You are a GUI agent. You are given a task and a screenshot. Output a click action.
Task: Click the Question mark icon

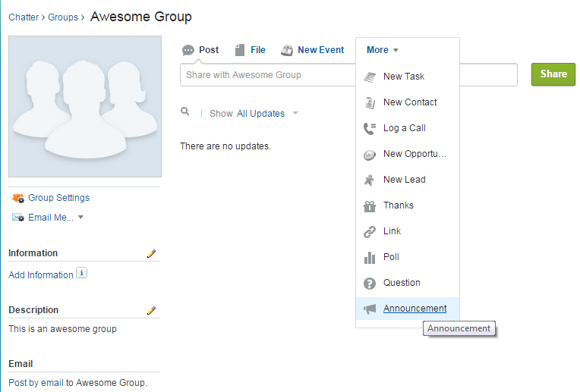click(x=370, y=284)
